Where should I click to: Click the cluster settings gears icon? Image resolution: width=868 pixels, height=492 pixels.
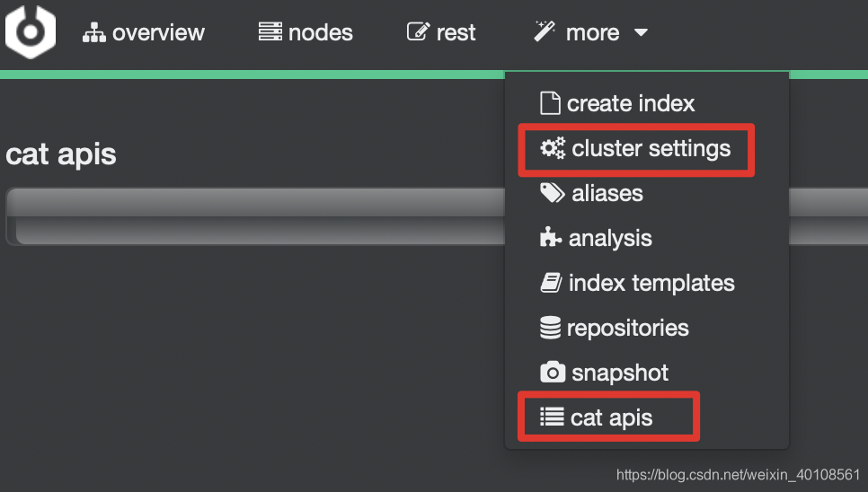(x=553, y=148)
